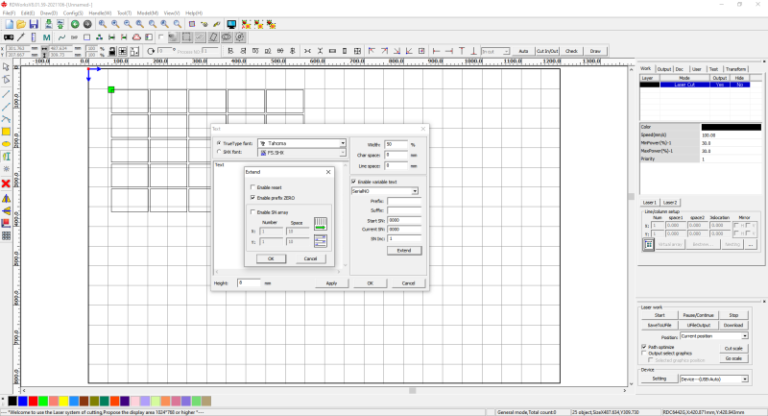Click the Height input field in Text dialog
The height and width of the screenshot is (416, 768).
point(249,283)
